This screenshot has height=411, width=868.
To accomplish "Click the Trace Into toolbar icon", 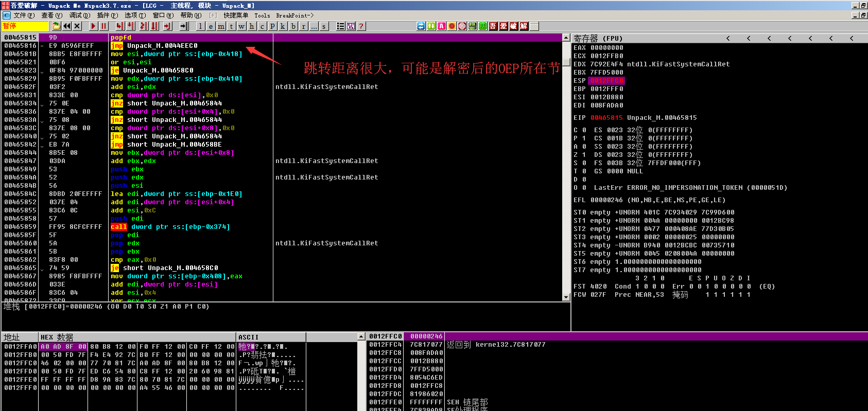I will (x=144, y=26).
